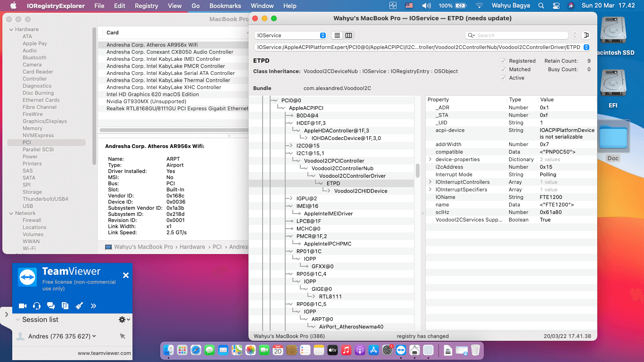Open Spotlight search in the menu bar
Image resolution: width=644 pixels, height=362 pixels.
[541, 6]
